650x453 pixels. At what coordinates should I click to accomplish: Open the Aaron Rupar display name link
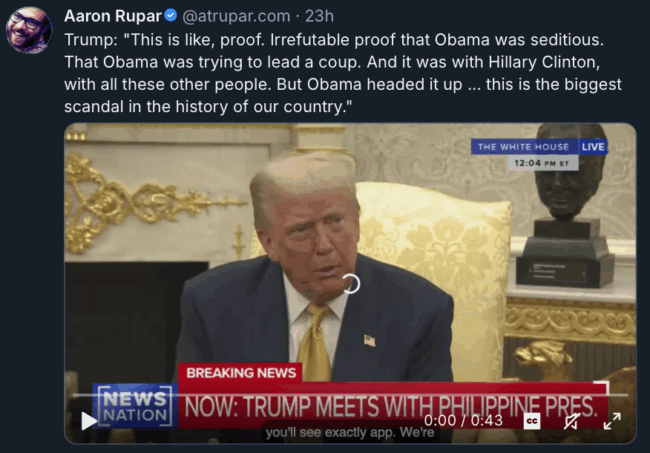[x=113, y=16]
